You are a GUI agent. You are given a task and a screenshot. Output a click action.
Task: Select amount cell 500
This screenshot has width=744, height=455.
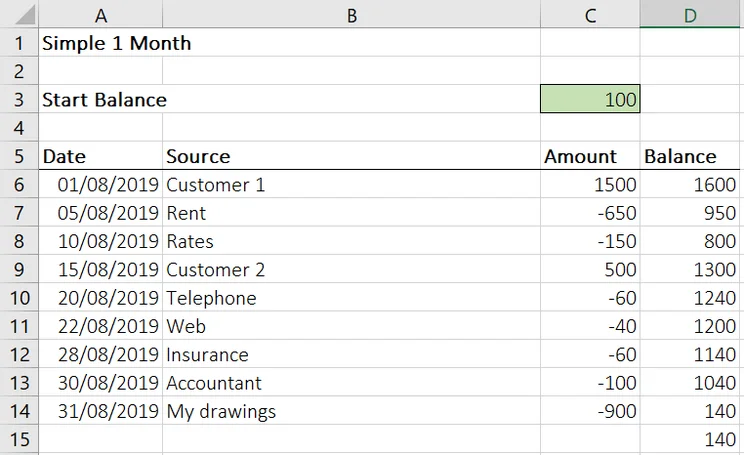click(590, 269)
